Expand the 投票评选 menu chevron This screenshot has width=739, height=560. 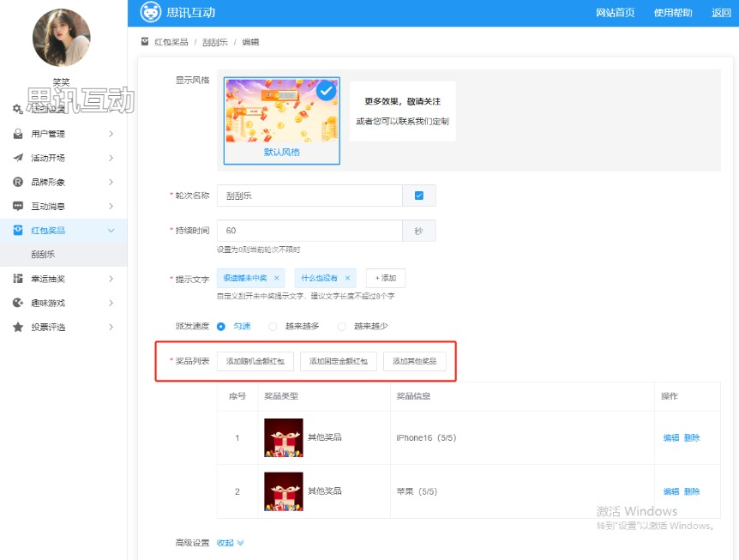pyautogui.click(x=111, y=327)
